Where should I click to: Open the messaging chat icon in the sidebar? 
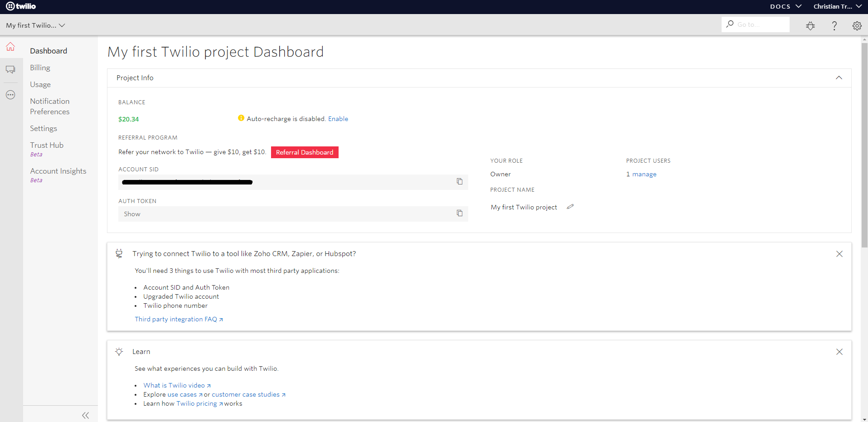click(10, 69)
